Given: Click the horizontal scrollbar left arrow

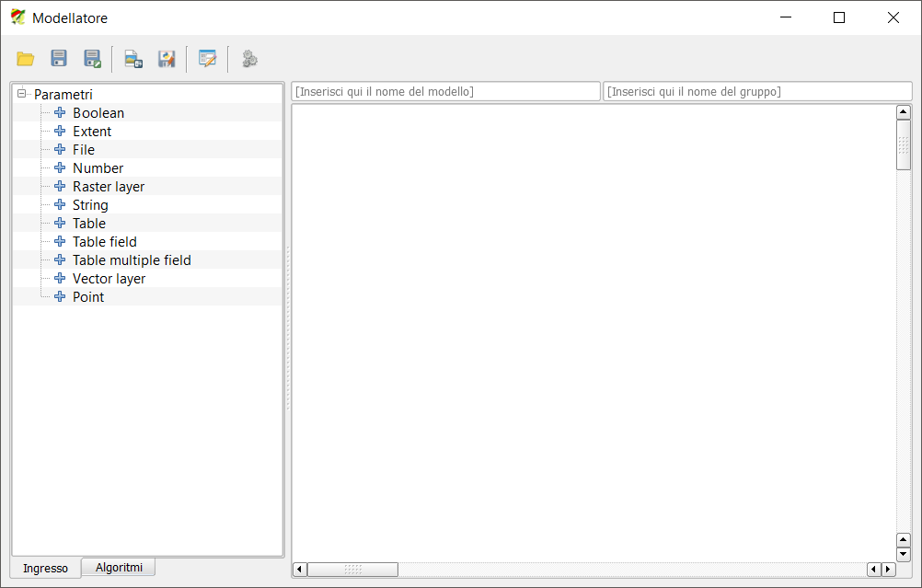Looking at the screenshot, I should pyautogui.click(x=299, y=570).
